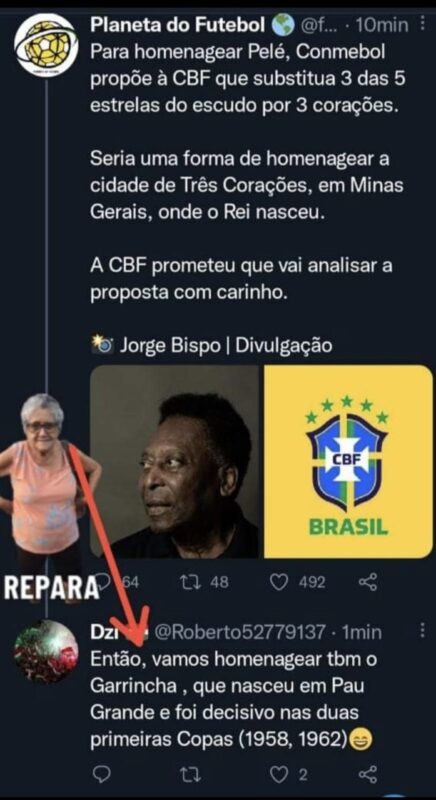Like the main tweet with 492 likes
The height and width of the screenshot is (800, 436).
point(297,582)
